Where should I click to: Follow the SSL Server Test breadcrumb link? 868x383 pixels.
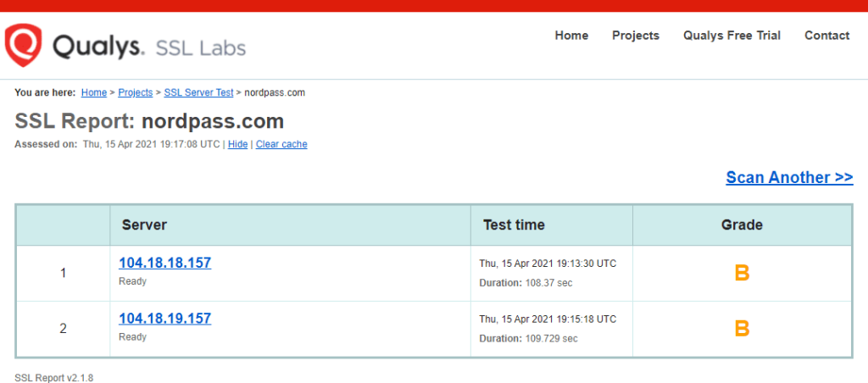(x=198, y=93)
